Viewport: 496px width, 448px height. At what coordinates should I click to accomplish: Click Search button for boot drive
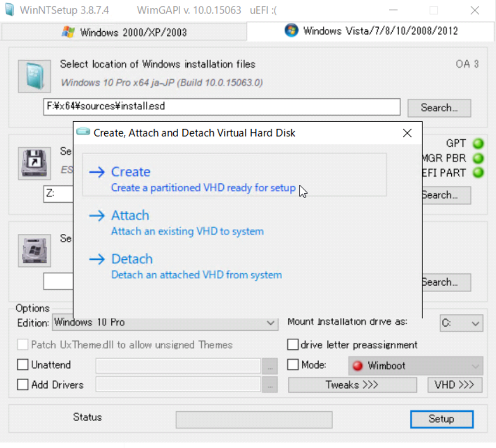pos(446,195)
